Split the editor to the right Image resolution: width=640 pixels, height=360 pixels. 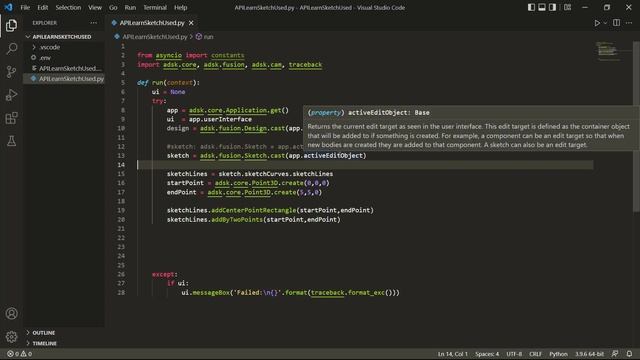pos(616,23)
